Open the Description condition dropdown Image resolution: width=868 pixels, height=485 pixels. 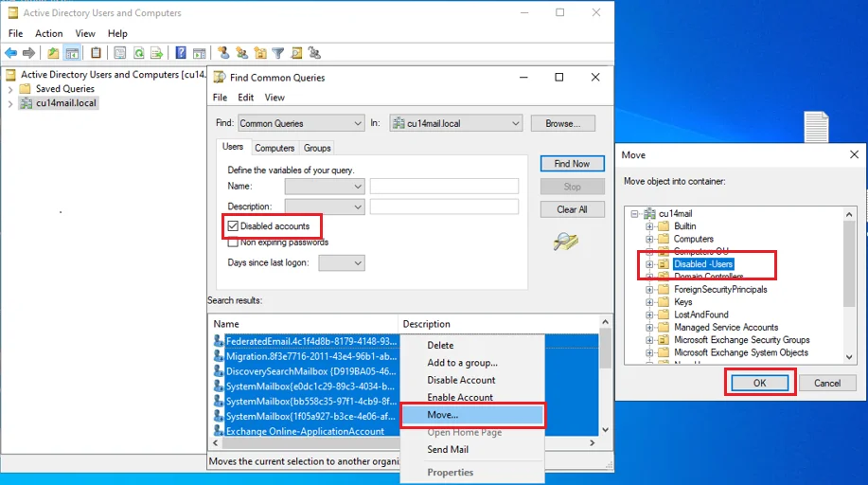(325, 207)
